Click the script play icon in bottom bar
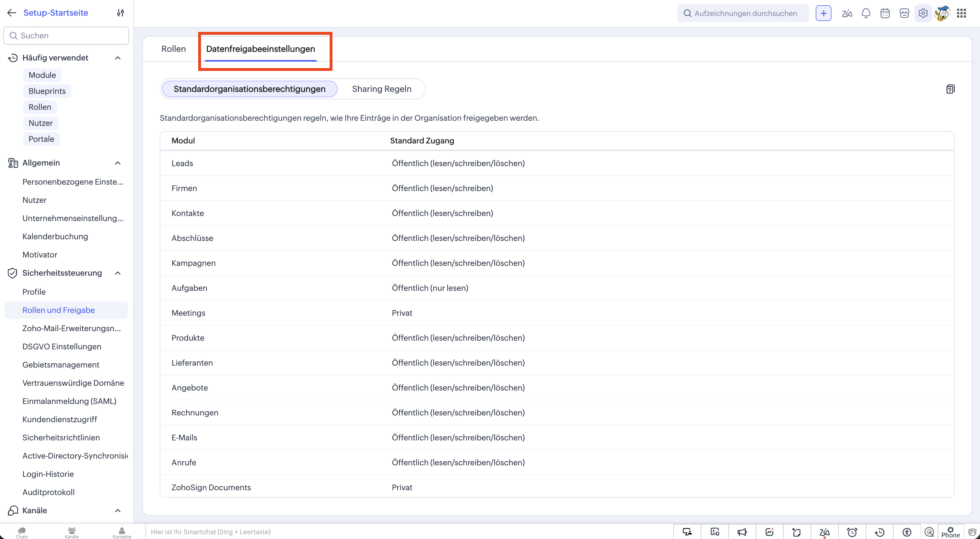Image resolution: width=980 pixels, height=539 pixels. [x=715, y=532]
